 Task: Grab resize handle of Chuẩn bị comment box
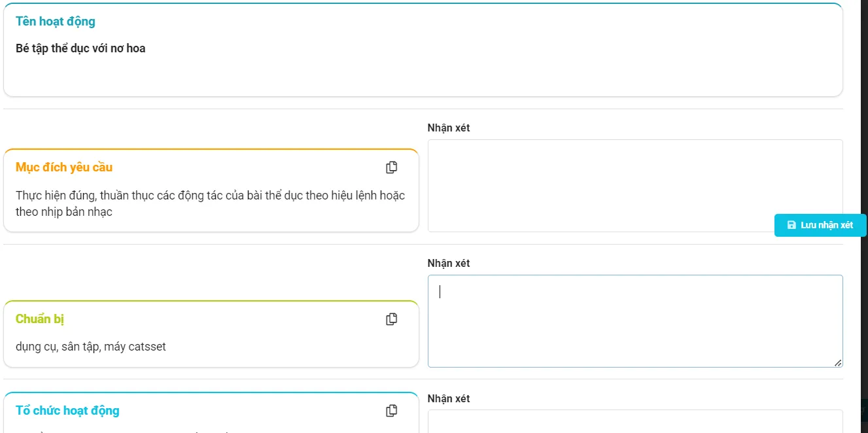coord(838,362)
